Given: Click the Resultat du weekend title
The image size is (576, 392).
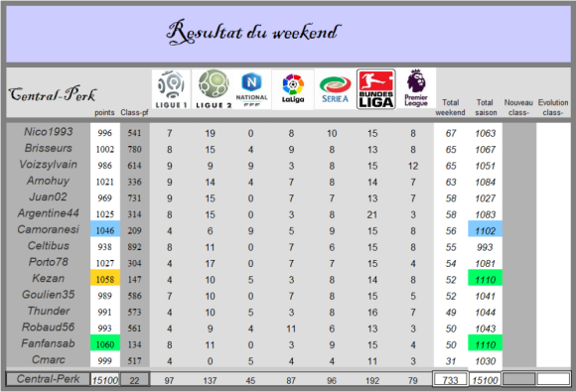Looking at the screenshot, I should [x=253, y=33].
